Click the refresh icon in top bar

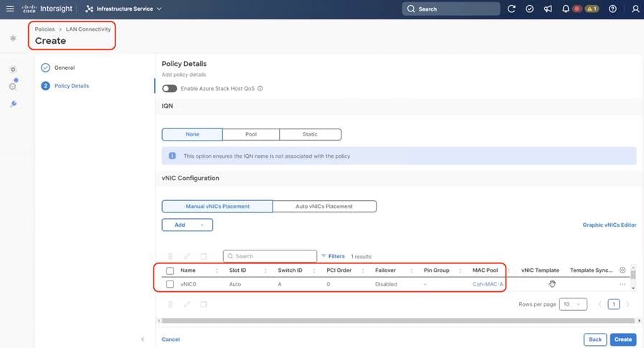[x=511, y=9]
